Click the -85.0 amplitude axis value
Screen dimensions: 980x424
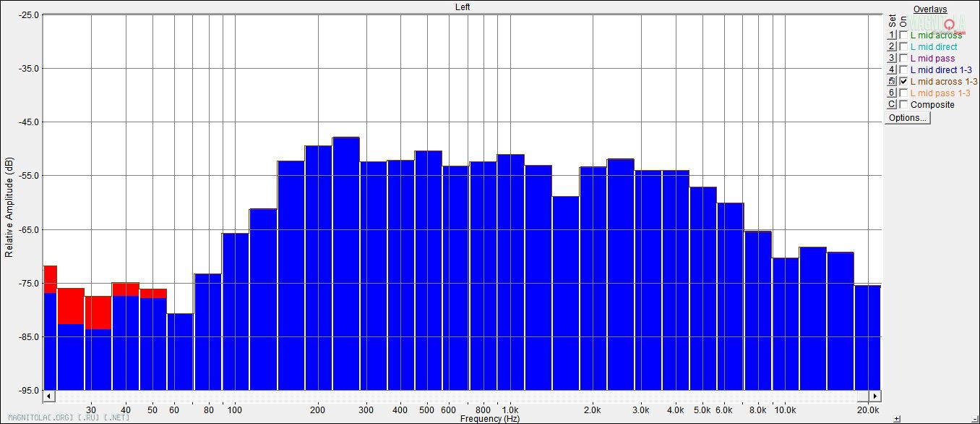pyautogui.click(x=30, y=336)
